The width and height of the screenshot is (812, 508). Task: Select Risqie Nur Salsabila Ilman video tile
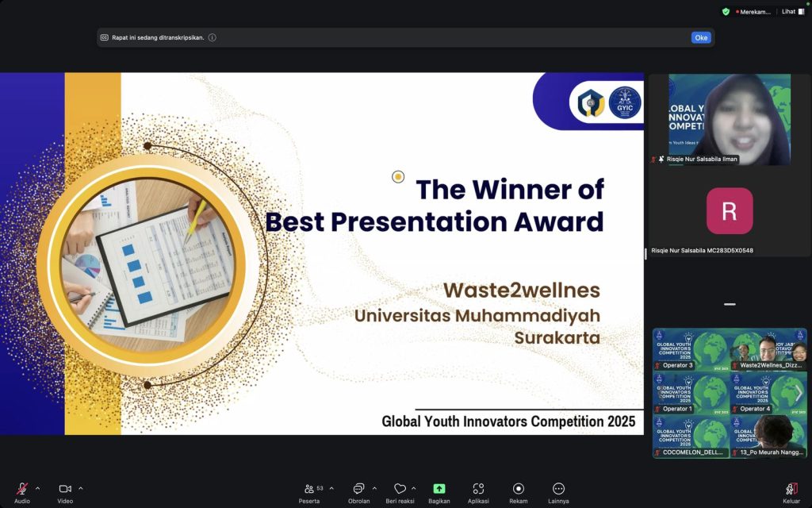click(x=730, y=119)
